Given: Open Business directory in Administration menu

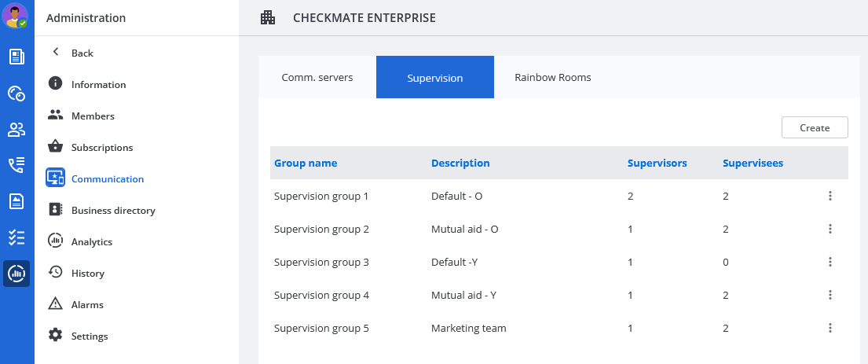Looking at the screenshot, I should click(112, 210).
